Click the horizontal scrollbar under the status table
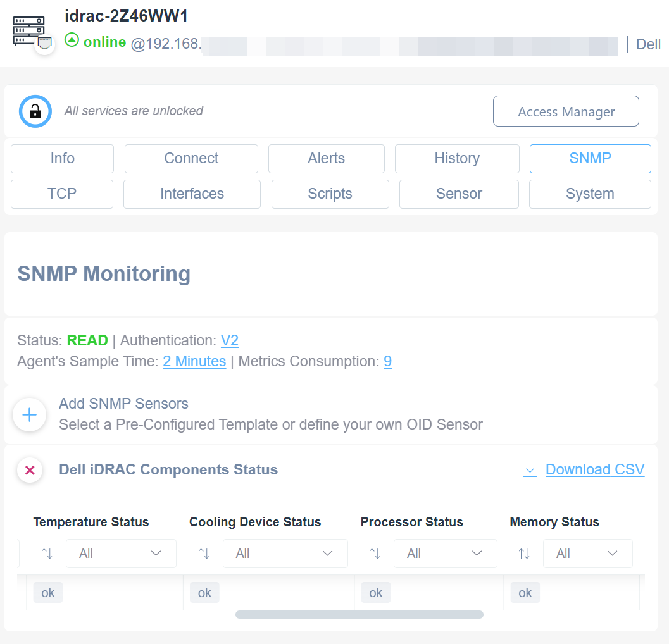 [x=360, y=614]
